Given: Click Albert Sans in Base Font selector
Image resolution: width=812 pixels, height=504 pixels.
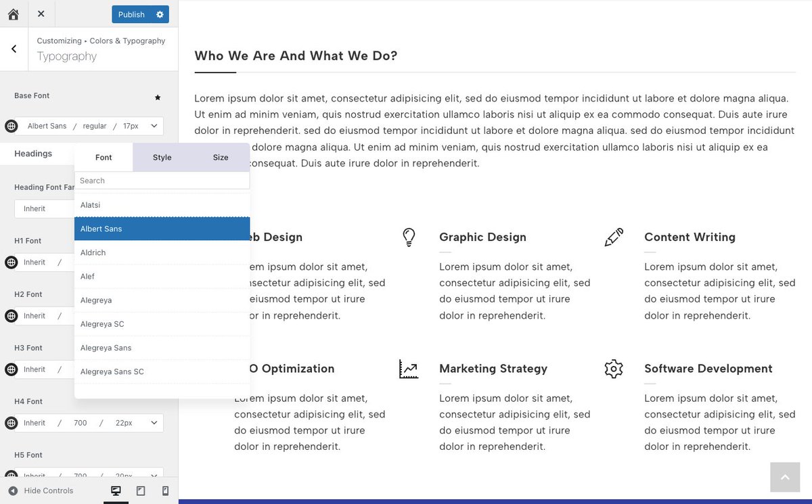Looking at the screenshot, I should pos(47,126).
